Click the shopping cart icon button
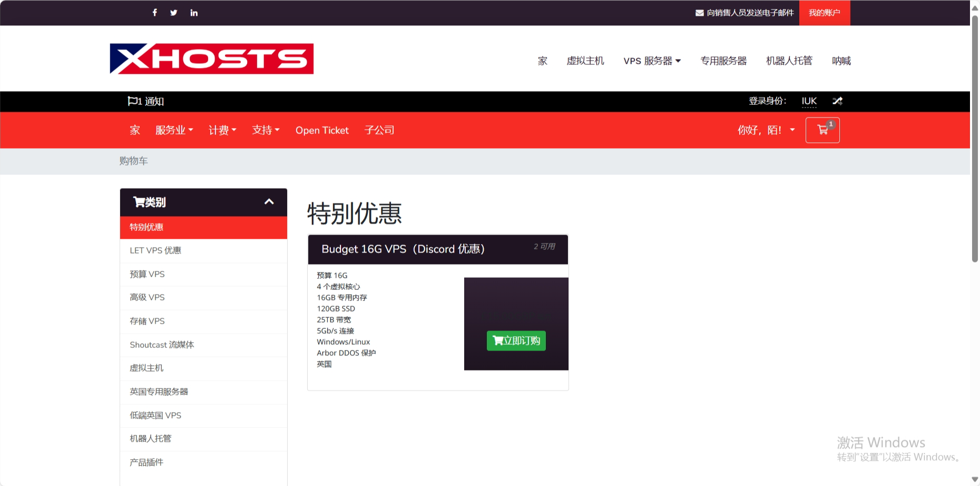Screen dimensions: 980x486 click(822, 130)
